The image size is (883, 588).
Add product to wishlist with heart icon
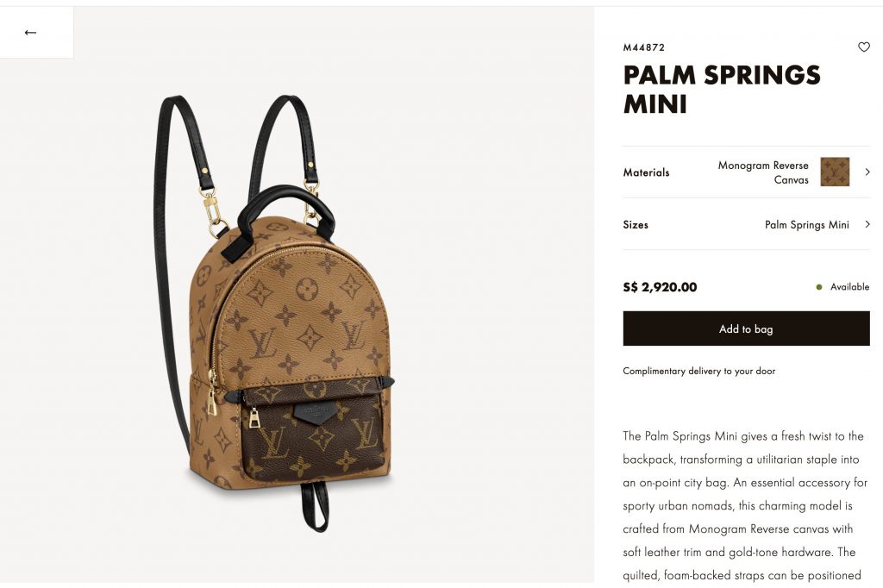click(863, 47)
